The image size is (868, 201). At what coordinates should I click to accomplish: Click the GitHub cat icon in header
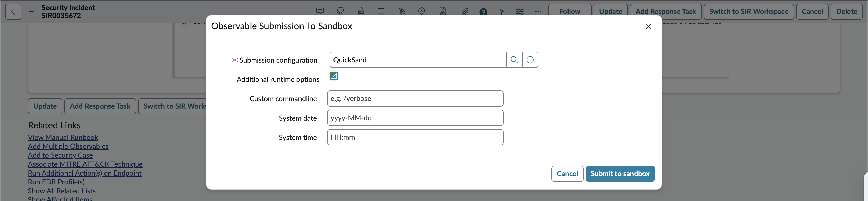[x=340, y=11]
